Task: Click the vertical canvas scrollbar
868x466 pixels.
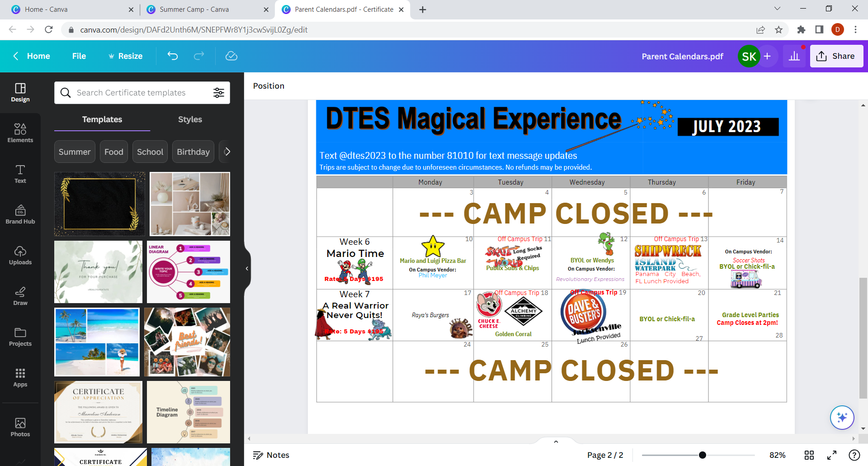Action: 863,338
